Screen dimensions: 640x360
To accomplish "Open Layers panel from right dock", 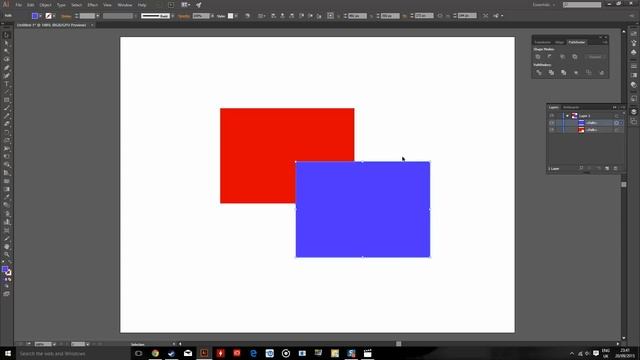I will coord(633,112).
